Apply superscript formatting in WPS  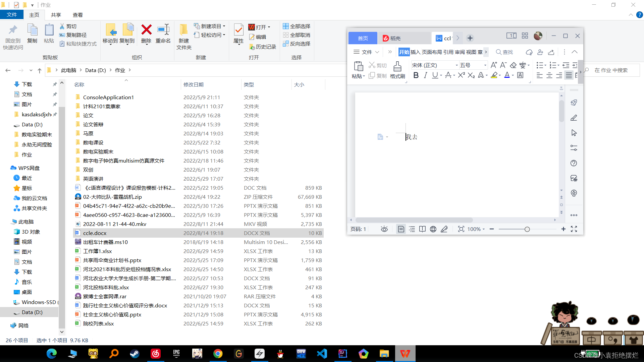pyautogui.click(x=461, y=75)
